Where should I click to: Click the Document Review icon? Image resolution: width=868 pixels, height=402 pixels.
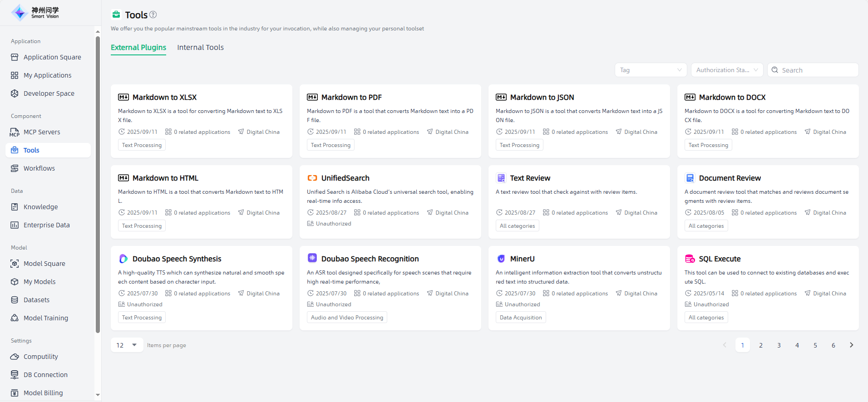pyautogui.click(x=690, y=178)
